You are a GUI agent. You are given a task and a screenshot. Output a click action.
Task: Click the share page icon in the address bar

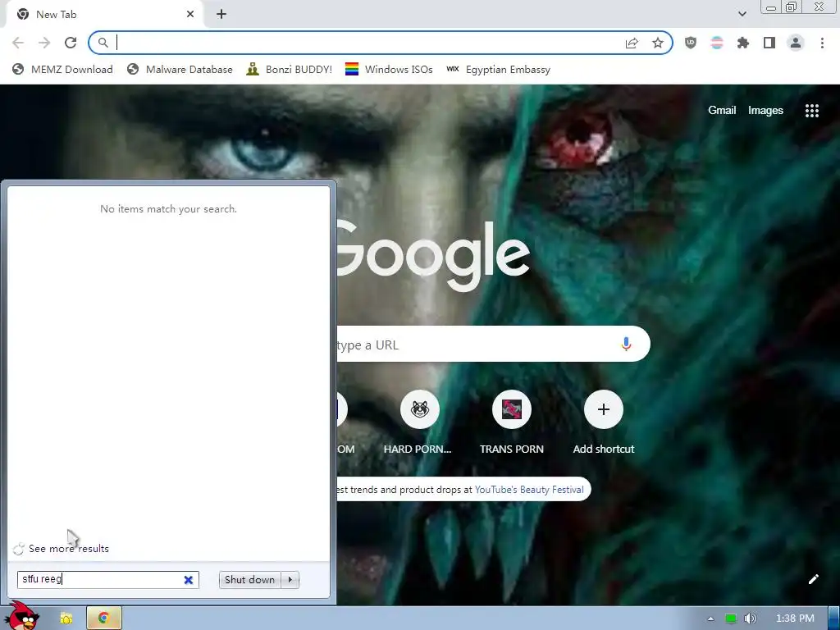click(632, 43)
